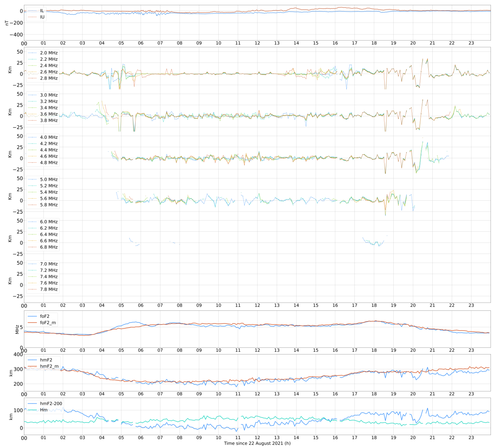Click the MHz y-axis label of foF2 panel

click(x=17, y=329)
